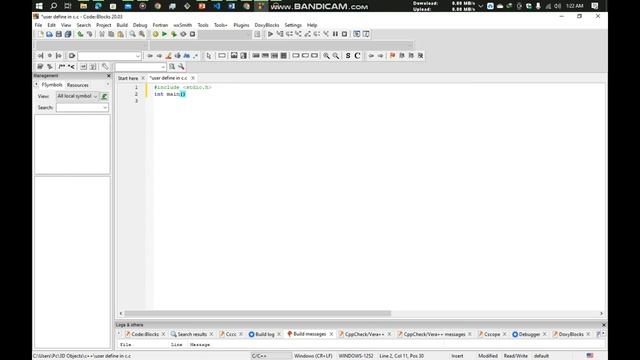Open the wxSmith menu
This screenshot has width=640, height=360.
(182, 25)
